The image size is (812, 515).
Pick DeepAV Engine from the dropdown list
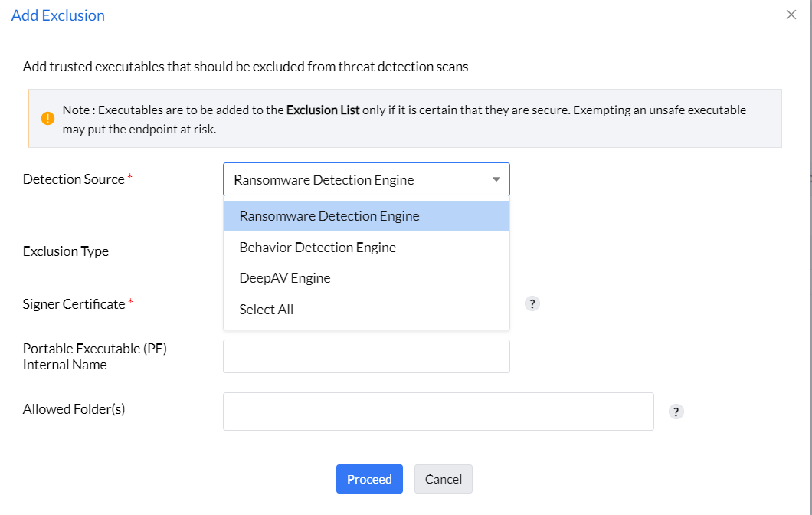(285, 278)
